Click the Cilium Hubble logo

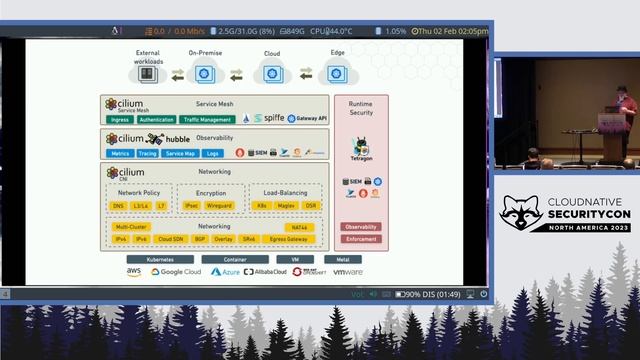pyautogui.click(x=148, y=139)
